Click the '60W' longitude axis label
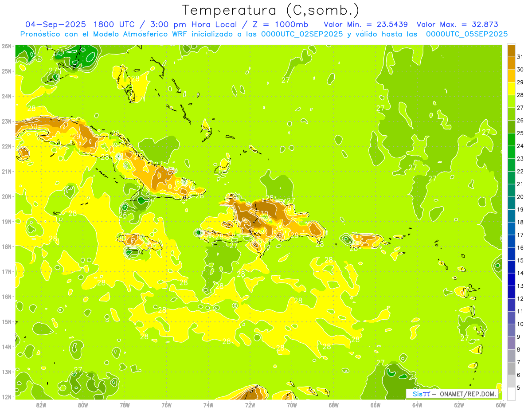Viewport: 532px width, 411px height. pos(501,405)
